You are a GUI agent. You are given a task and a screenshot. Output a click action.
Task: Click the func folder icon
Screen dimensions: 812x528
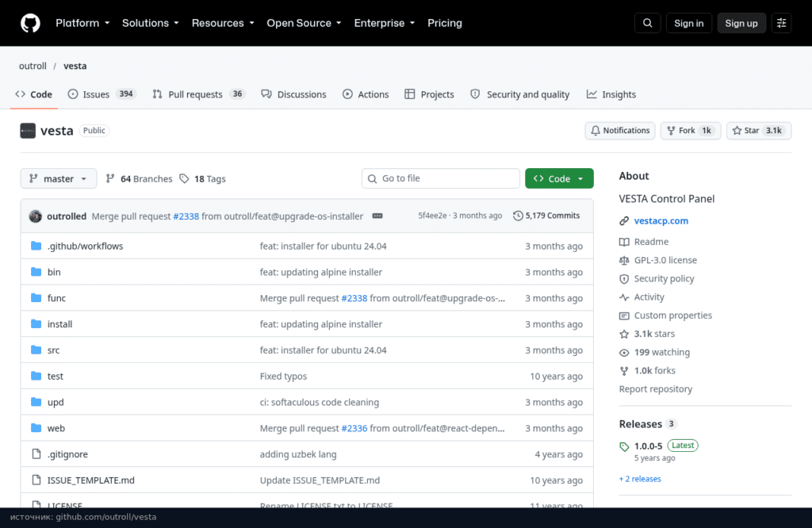click(x=36, y=297)
